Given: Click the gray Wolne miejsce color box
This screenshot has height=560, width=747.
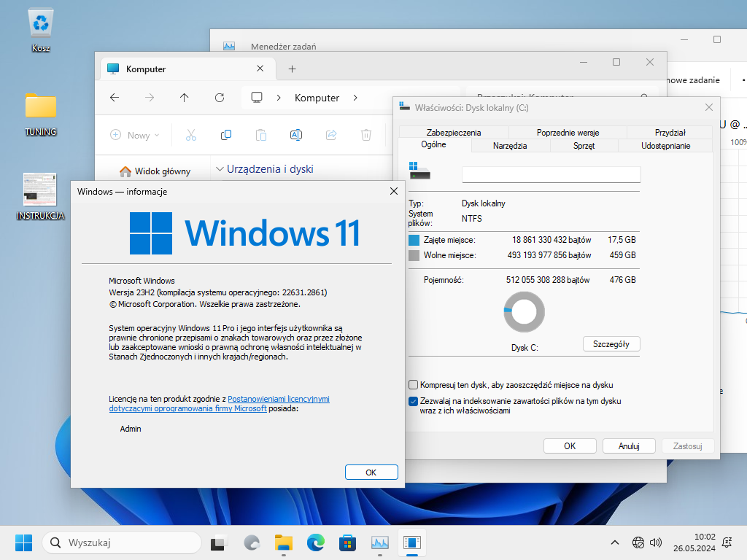Looking at the screenshot, I should pyautogui.click(x=414, y=255).
